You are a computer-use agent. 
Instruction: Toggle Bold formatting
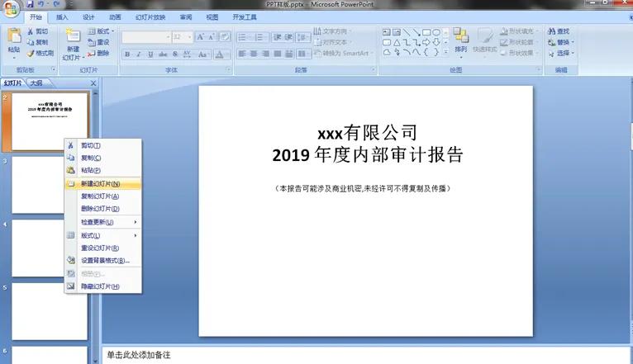click(127, 54)
